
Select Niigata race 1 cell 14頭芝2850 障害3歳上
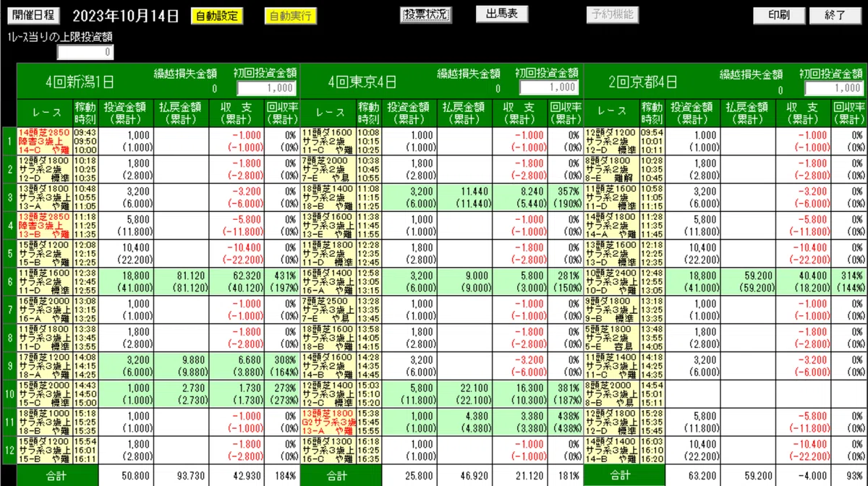tap(44, 141)
